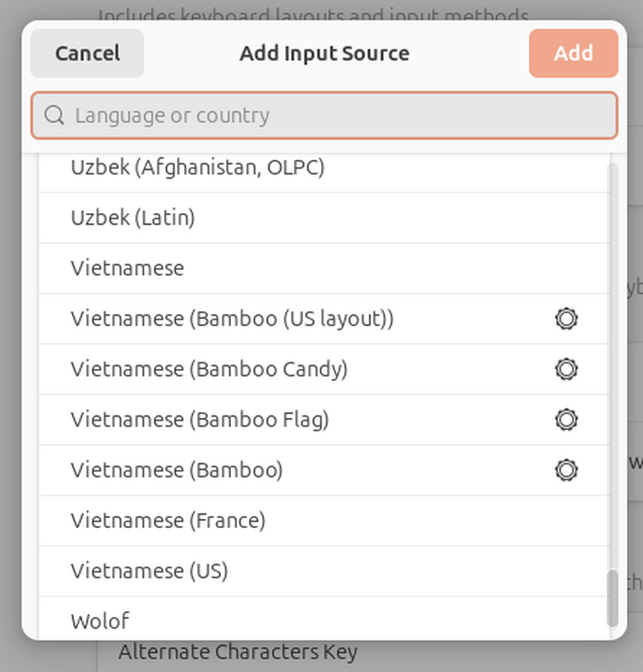Screen dimensions: 643x672
Task: Choose Vietnamese (France) layout
Action: pos(168,520)
